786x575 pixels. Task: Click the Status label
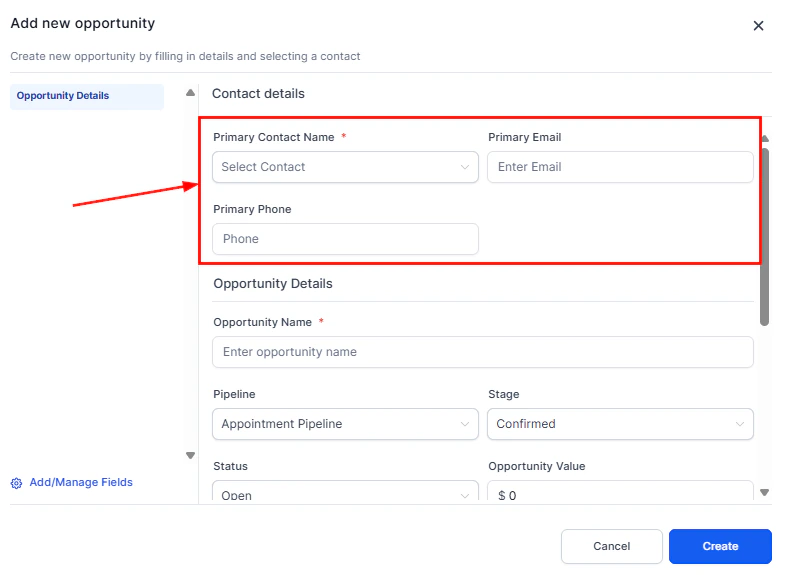point(231,466)
